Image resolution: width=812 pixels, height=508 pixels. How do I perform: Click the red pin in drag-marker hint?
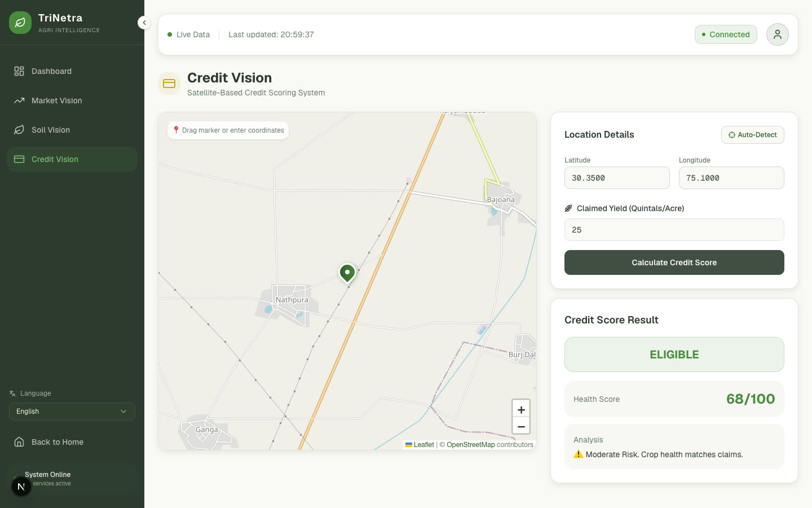[x=176, y=130]
